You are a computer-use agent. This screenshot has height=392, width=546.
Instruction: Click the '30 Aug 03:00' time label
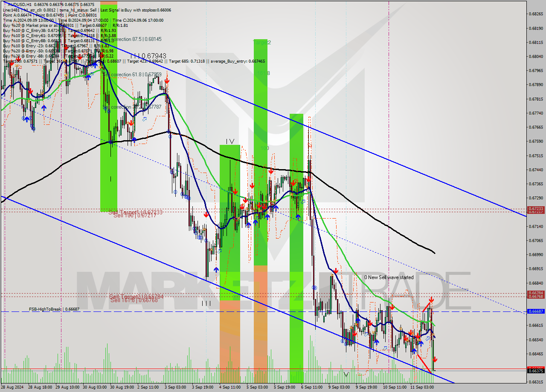[95, 387]
